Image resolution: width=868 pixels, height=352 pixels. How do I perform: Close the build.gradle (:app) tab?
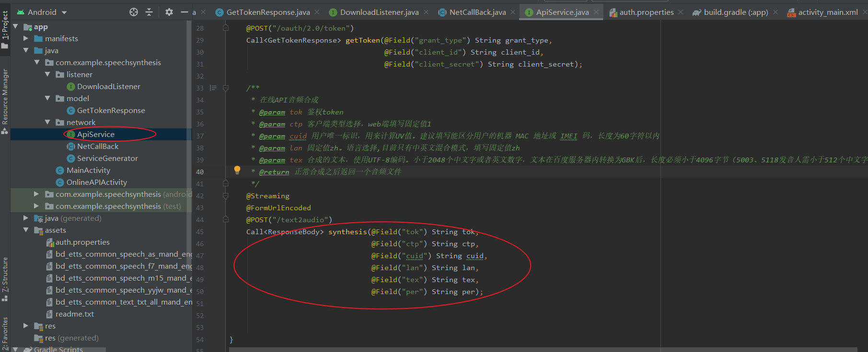pos(775,12)
